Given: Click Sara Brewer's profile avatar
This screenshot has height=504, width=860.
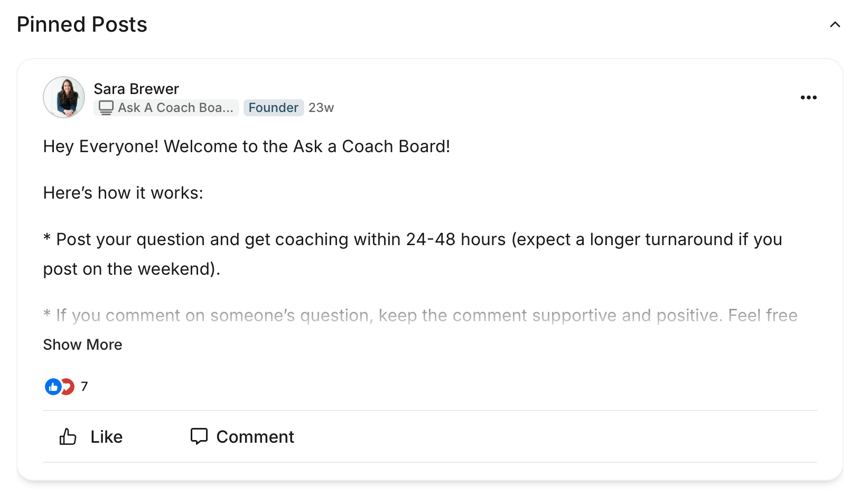Looking at the screenshot, I should coord(64,97).
